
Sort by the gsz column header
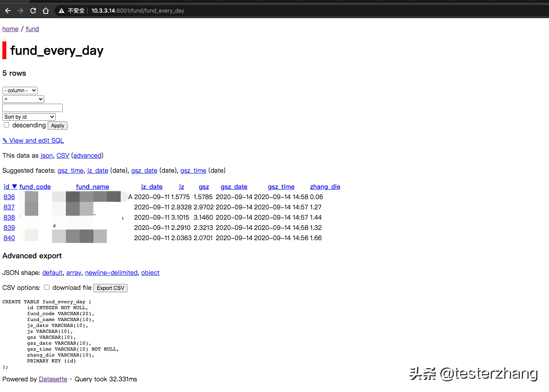tap(204, 187)
